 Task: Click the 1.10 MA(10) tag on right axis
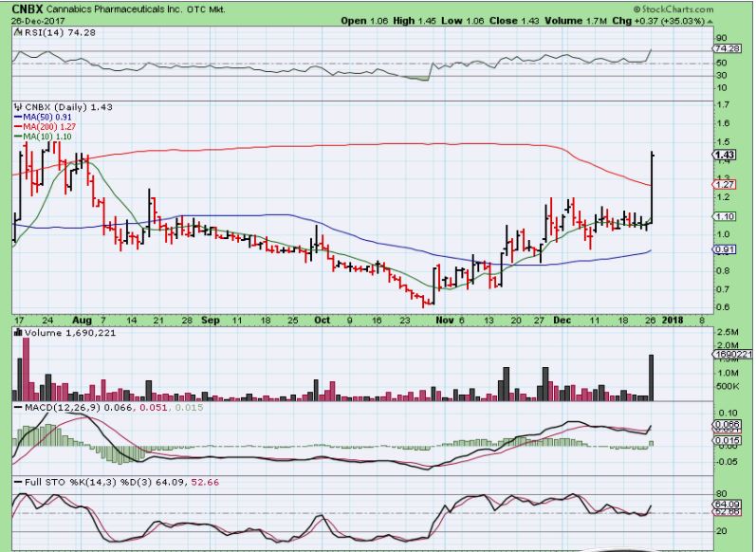coord(725,216)
